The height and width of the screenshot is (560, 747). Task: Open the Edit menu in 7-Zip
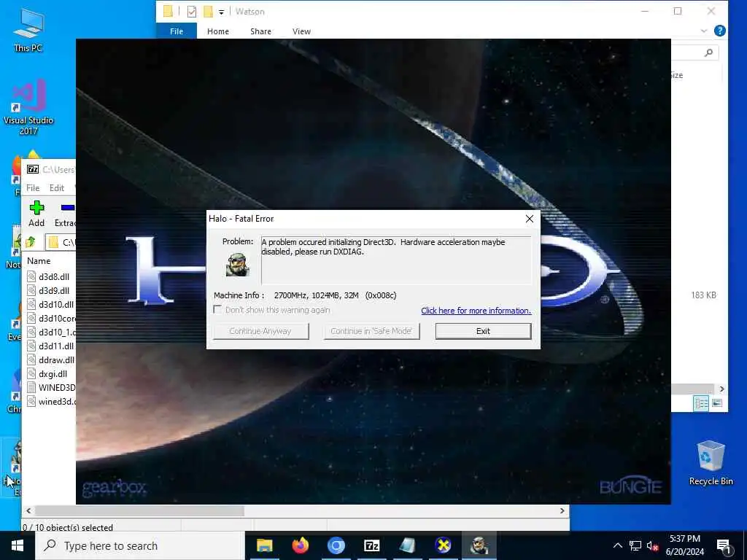point(57,188)
